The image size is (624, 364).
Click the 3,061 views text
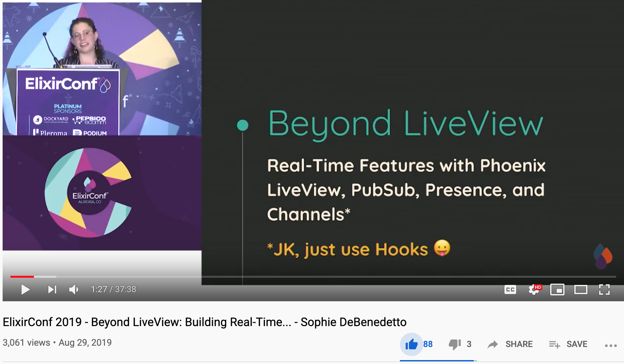tap(26, 342)
